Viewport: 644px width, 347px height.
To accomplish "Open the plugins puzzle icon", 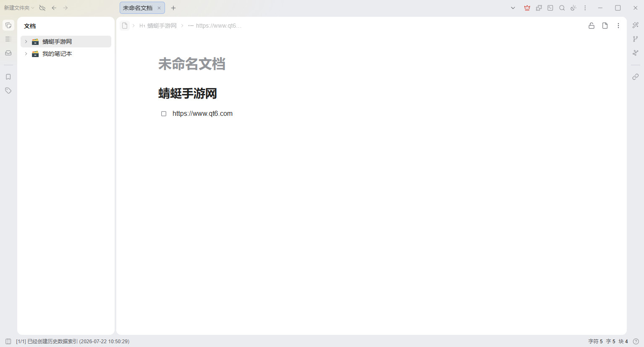I will click(x=539, y=8).
